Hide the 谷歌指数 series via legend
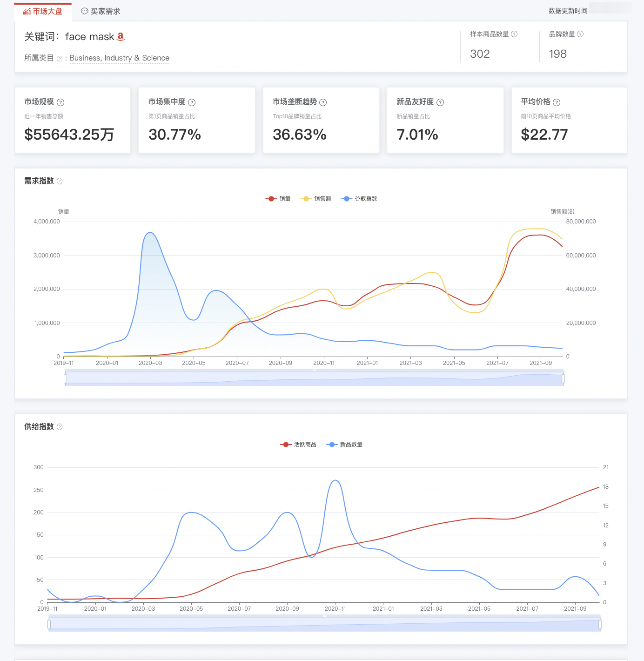This screenshot has height=661, width=644. point(359,199)
